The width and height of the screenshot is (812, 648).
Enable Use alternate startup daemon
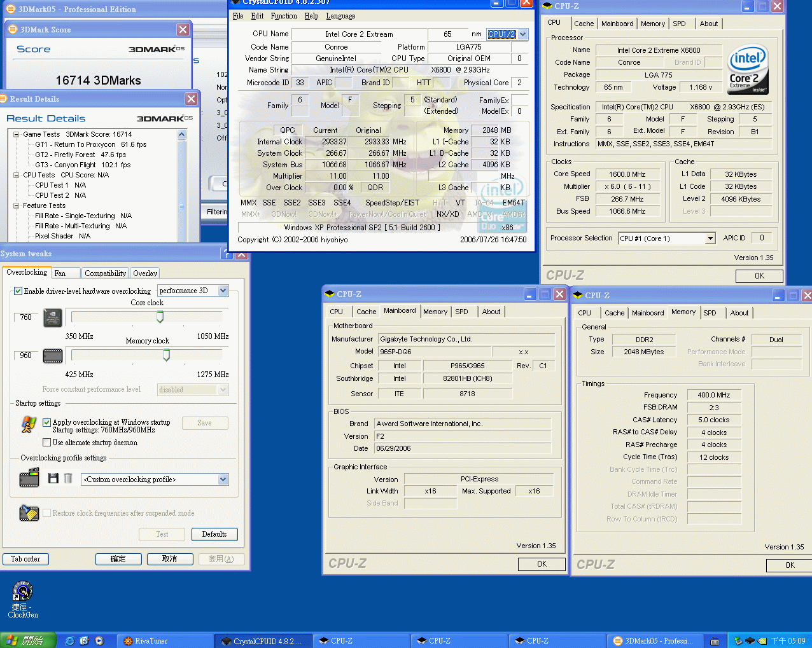point(46,443)
